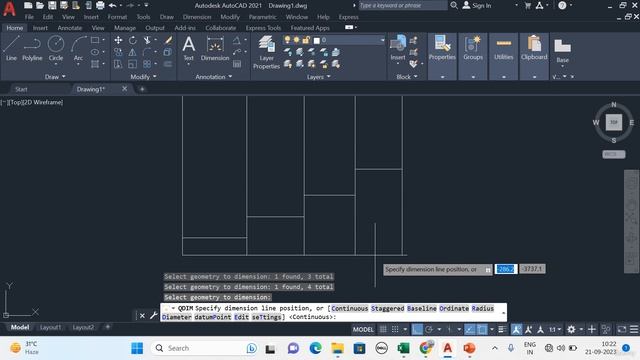Select the Scale tool
Screen dimensions: 640x360
coord(133,64)
